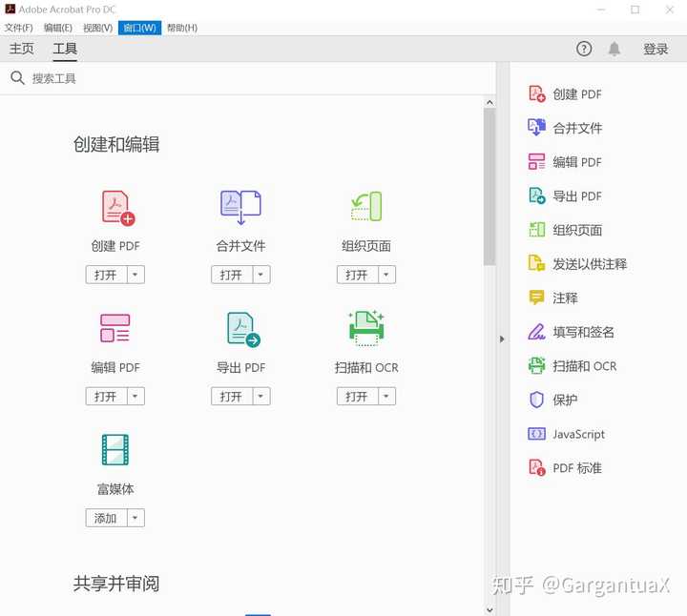Select 编辑 PDF icon in right sidebar

[536, 161]
